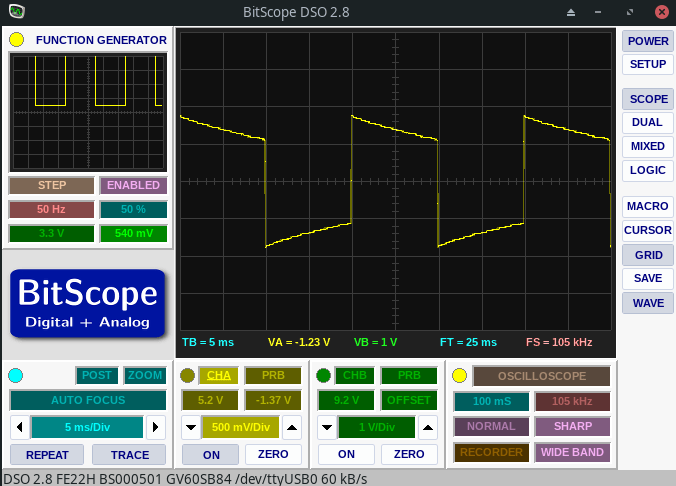Image resolution: width=676 pixels, height=486 pixels.
Task: Adjust the 50 % duty cycle field
Action: pos(133,210)
